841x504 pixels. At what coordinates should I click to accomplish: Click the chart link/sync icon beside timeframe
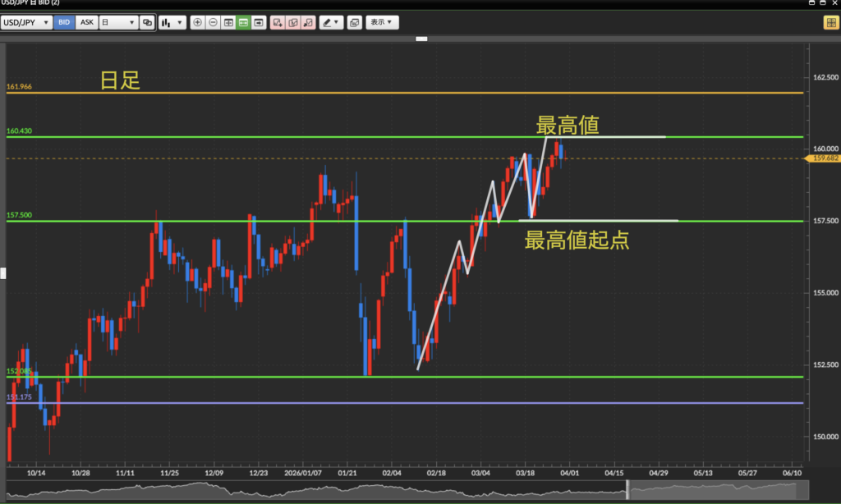(x=147, y=23)
